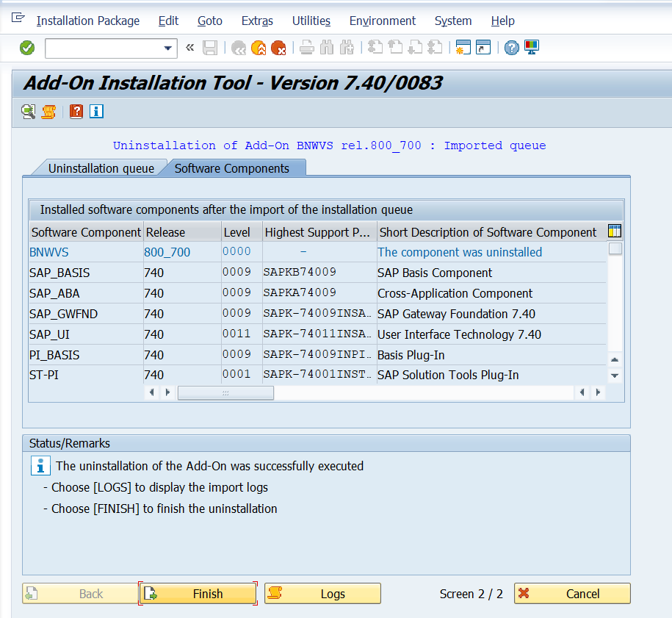Image resolution: width=672 pixels, height=618 pixels.
Task: Click the import logs scroll icon
Action: [x=48, y=112]
